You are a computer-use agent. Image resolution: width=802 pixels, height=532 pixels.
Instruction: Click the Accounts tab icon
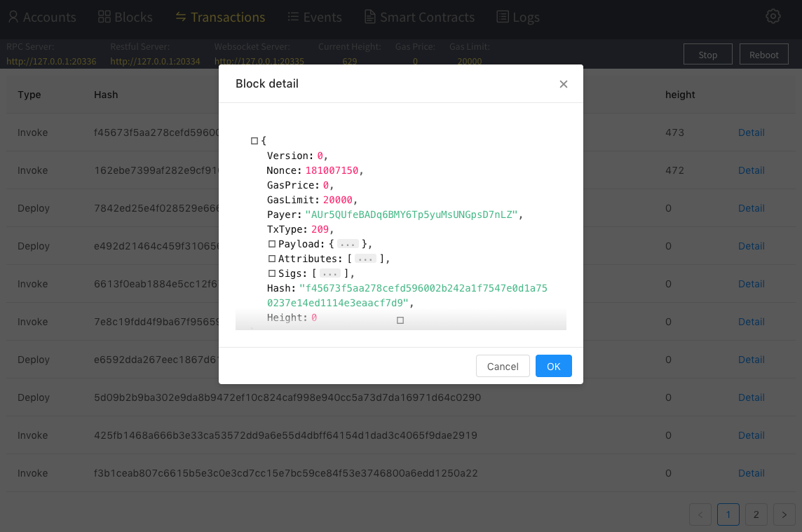click(13, 17)
